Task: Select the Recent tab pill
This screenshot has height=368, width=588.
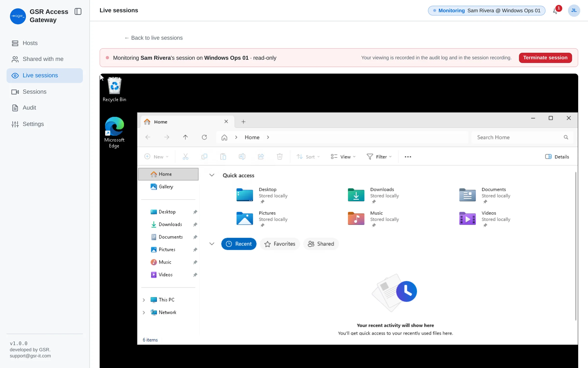Action: click(x=239, y=244)
